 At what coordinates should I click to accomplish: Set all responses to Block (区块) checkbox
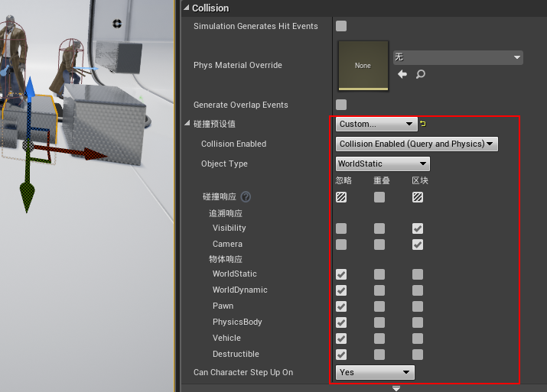[418, 197]
